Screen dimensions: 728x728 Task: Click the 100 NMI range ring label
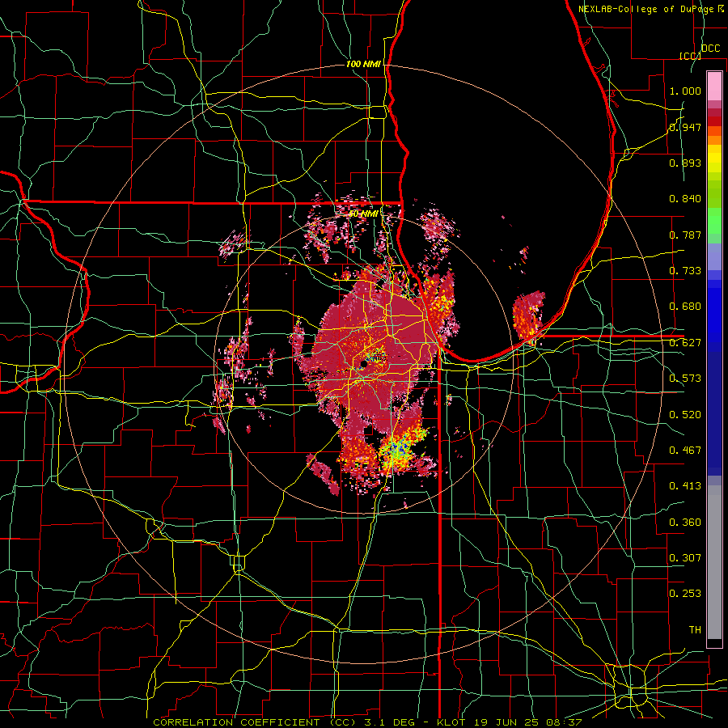[x=363, y=64]
